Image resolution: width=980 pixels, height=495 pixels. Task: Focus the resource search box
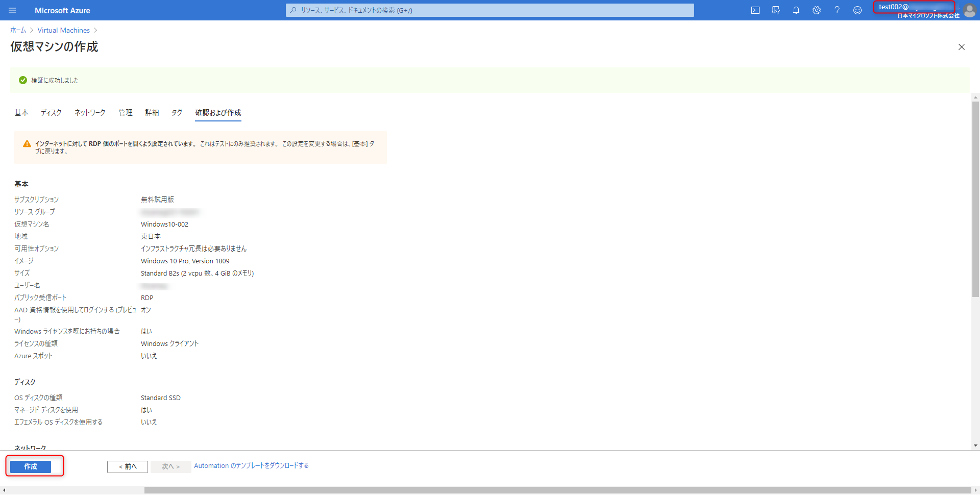pos(490,10)
